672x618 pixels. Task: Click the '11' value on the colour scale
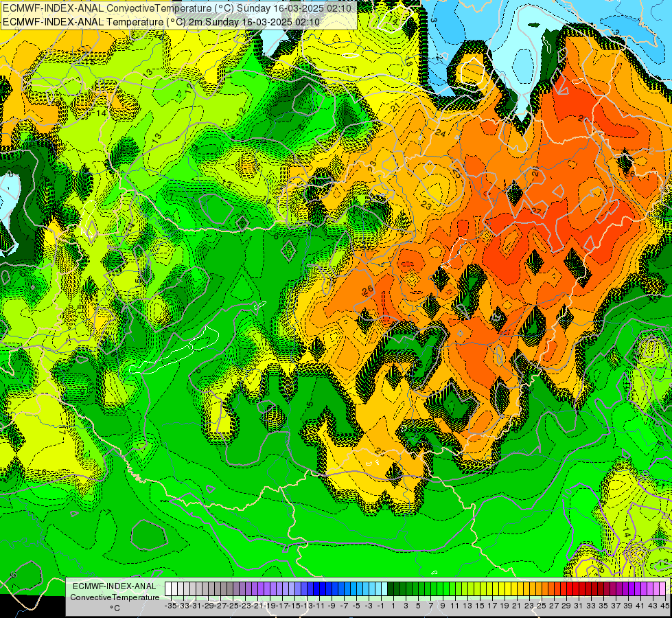(x=454, y=606)
